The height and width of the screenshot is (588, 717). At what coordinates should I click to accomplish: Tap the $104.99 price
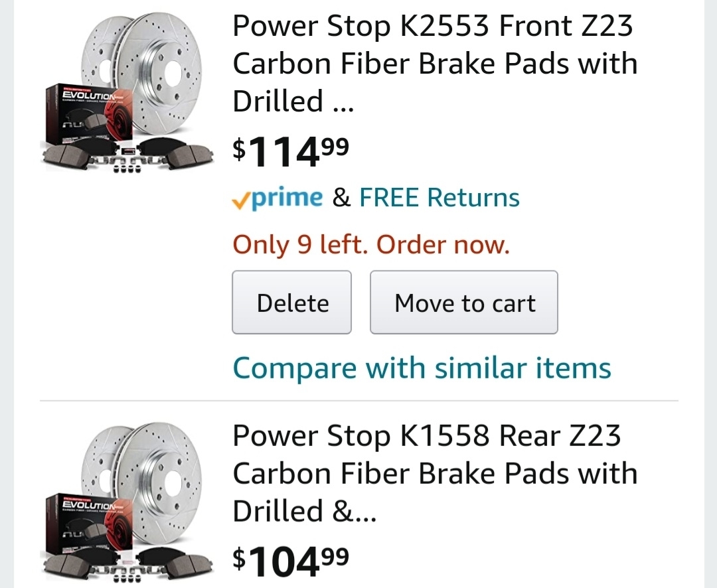(x=290, y=561)
